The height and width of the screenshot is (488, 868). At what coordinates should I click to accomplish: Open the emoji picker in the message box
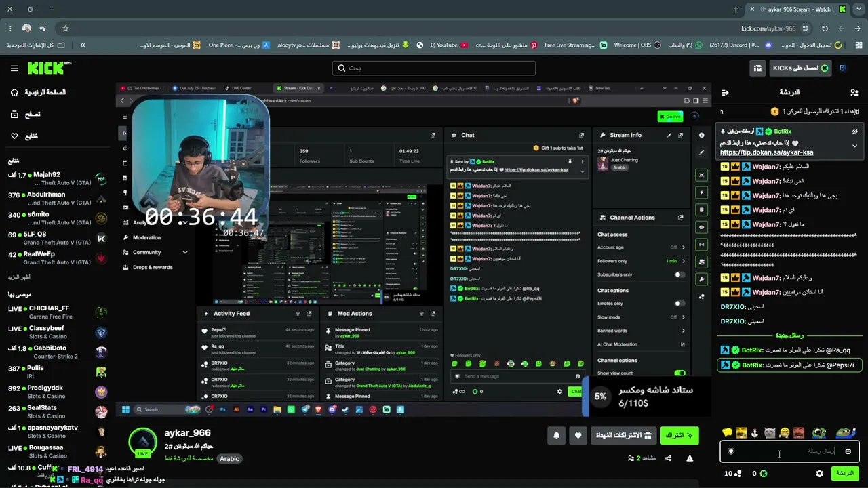tap(848, 451)
